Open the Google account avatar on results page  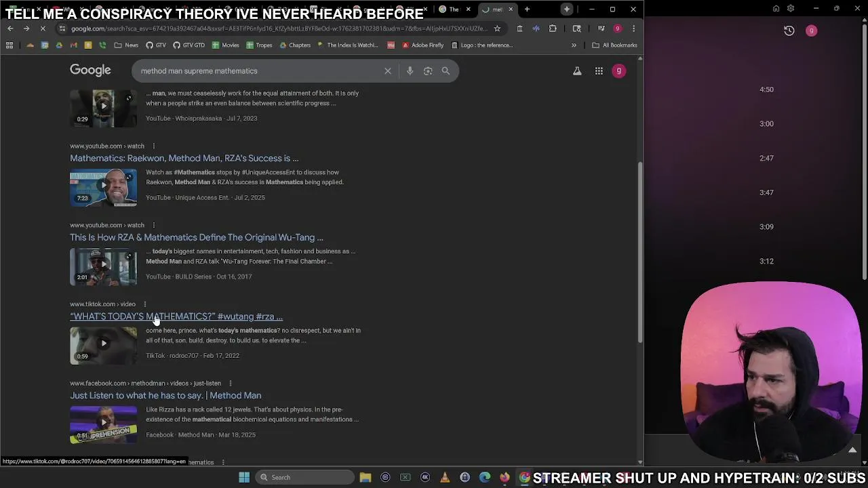pos(619,70)
